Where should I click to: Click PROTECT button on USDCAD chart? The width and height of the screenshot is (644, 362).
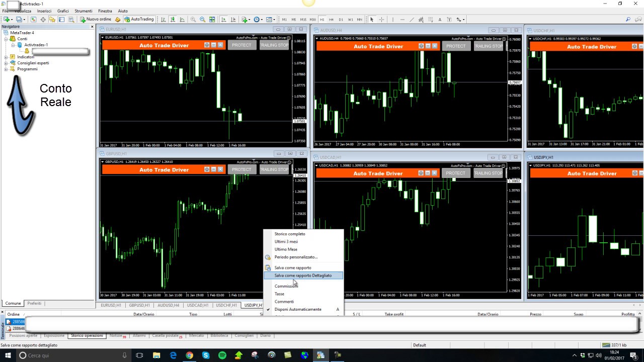(455, 173)
